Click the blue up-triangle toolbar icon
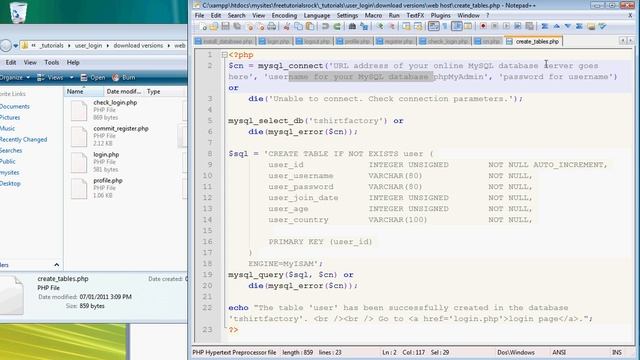The height and width of the screenshot is (360, 640). 556,26
